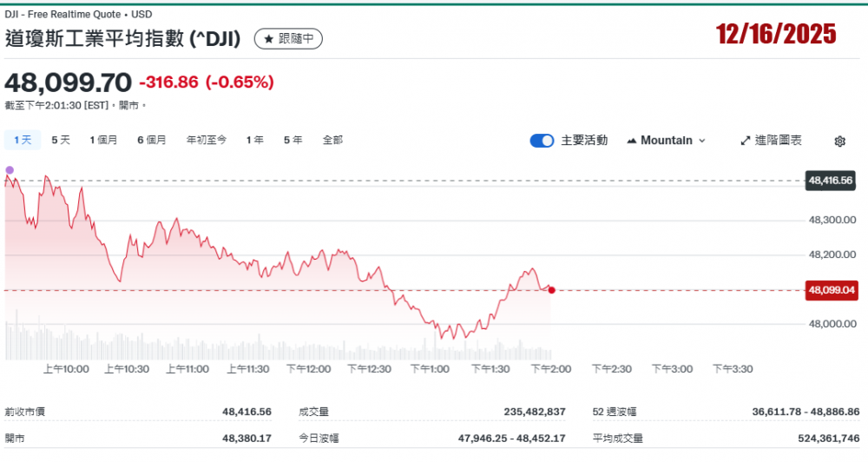Show 年初至今 year-to-date range
Viewport: 868px width, 462px height.
(x=207, y=140)
